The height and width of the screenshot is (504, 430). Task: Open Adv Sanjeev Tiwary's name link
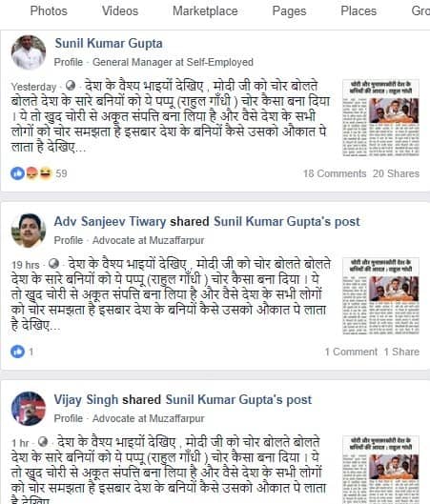110,221
